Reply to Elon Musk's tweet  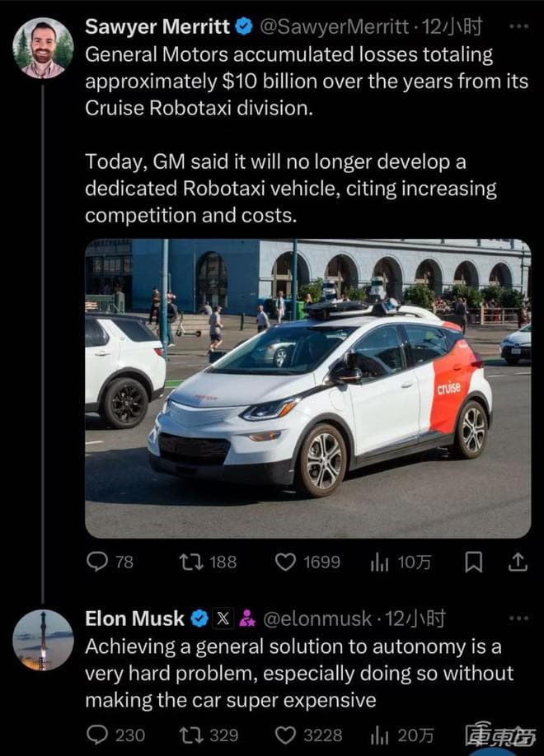tap(98, 735)
